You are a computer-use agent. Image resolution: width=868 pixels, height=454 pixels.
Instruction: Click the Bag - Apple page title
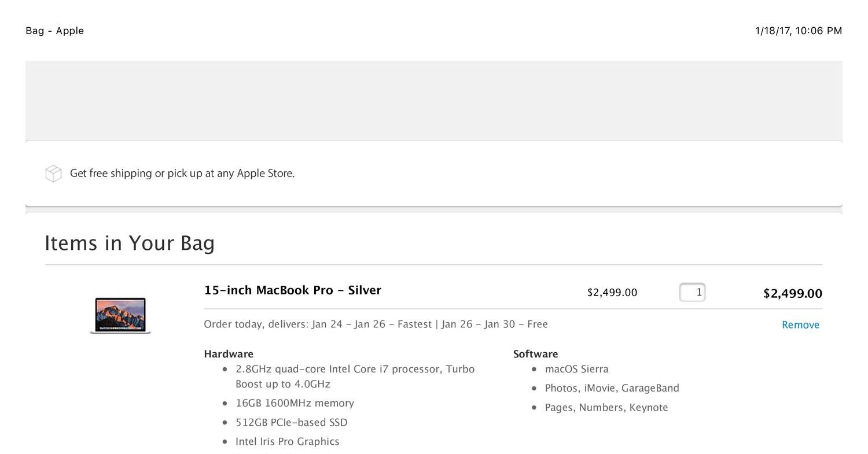[54, 31]
